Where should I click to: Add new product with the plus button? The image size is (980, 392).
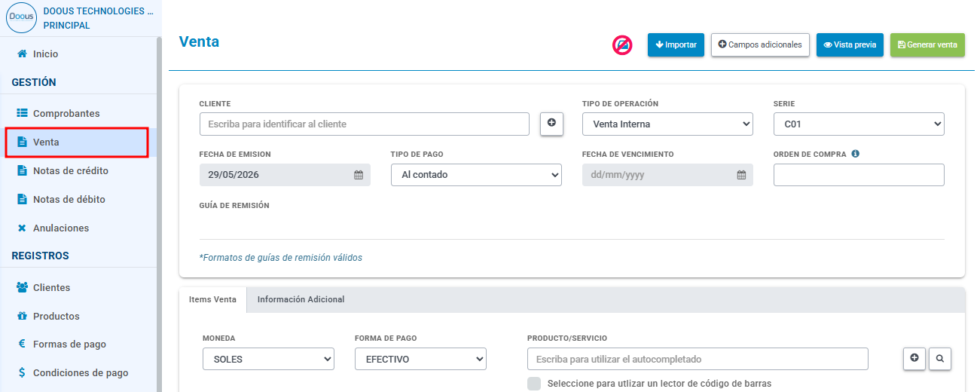(x=914, y=359)
